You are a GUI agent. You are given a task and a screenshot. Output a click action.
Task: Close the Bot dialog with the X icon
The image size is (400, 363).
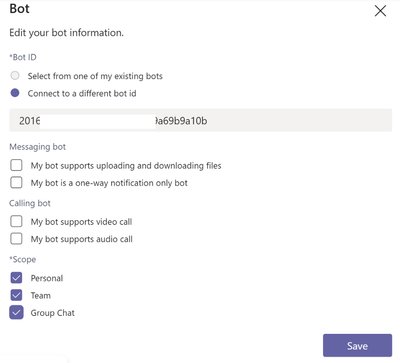(380, 11)
